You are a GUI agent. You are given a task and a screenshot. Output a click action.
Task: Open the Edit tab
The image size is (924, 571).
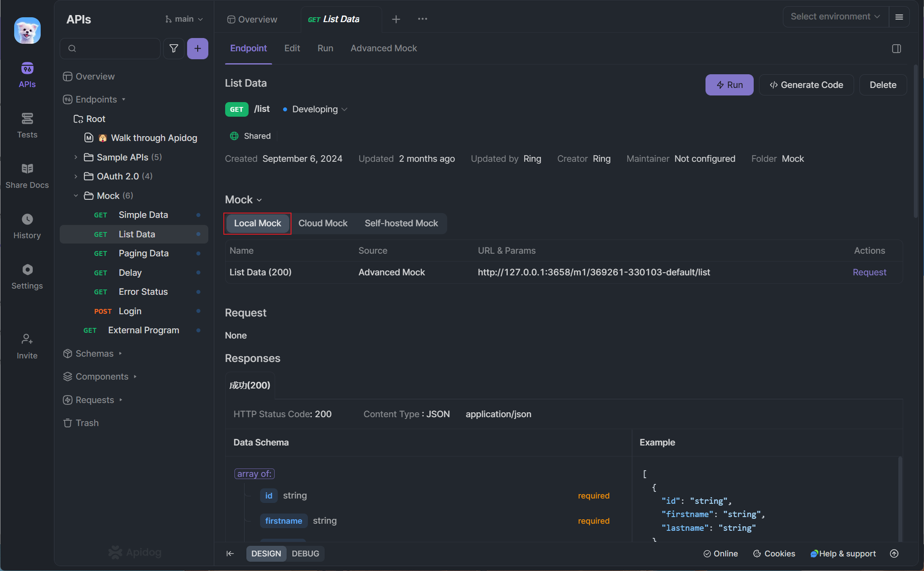pyautogui.click(x=292, y=48)
